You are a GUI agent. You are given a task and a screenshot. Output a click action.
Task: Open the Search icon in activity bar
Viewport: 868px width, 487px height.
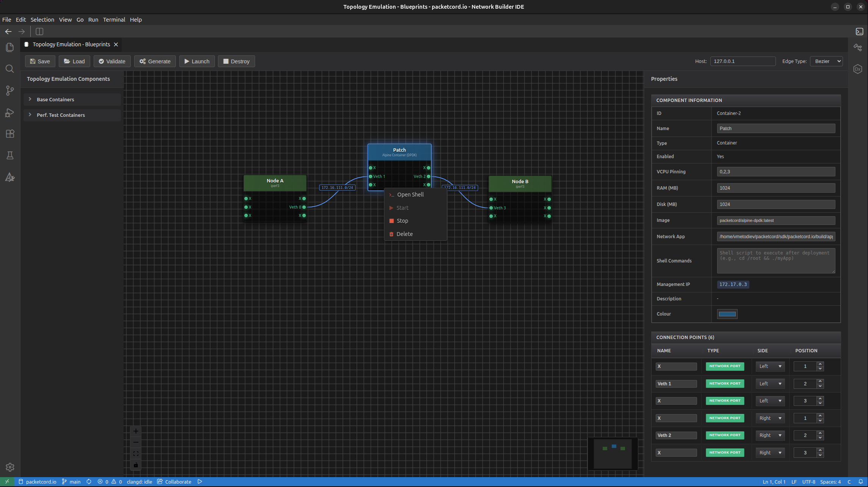(x=10, y=69)
